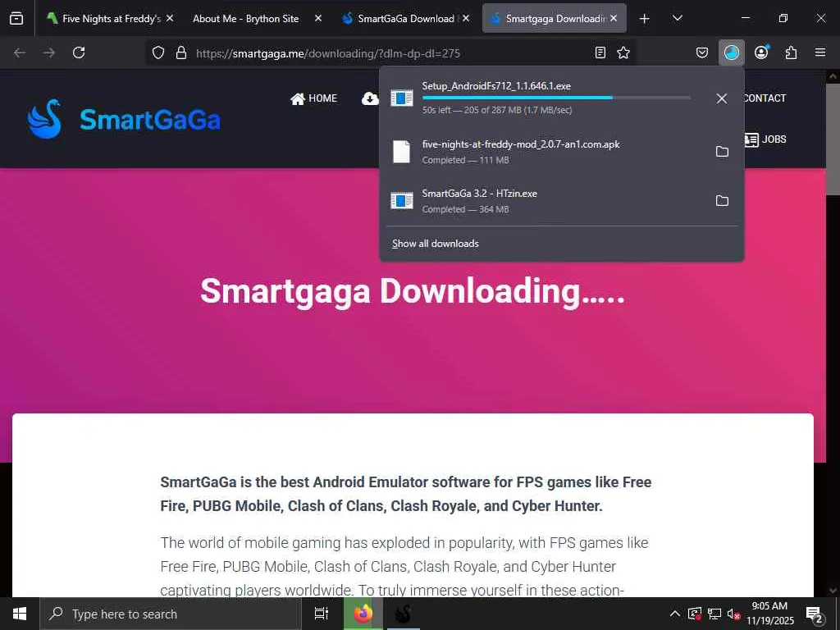Click the cloud download nav icon
Viewport: 840px width, 630px height.
[x=370, y=98]
